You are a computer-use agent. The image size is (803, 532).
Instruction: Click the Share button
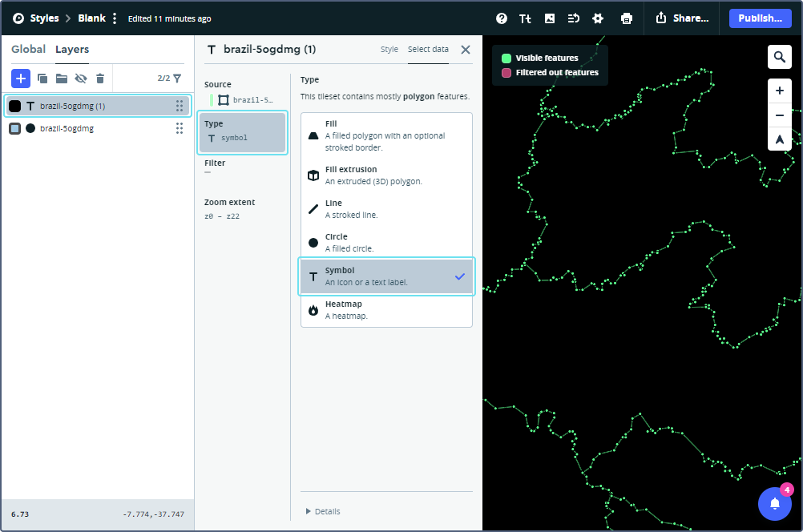(x=682, y=18)
